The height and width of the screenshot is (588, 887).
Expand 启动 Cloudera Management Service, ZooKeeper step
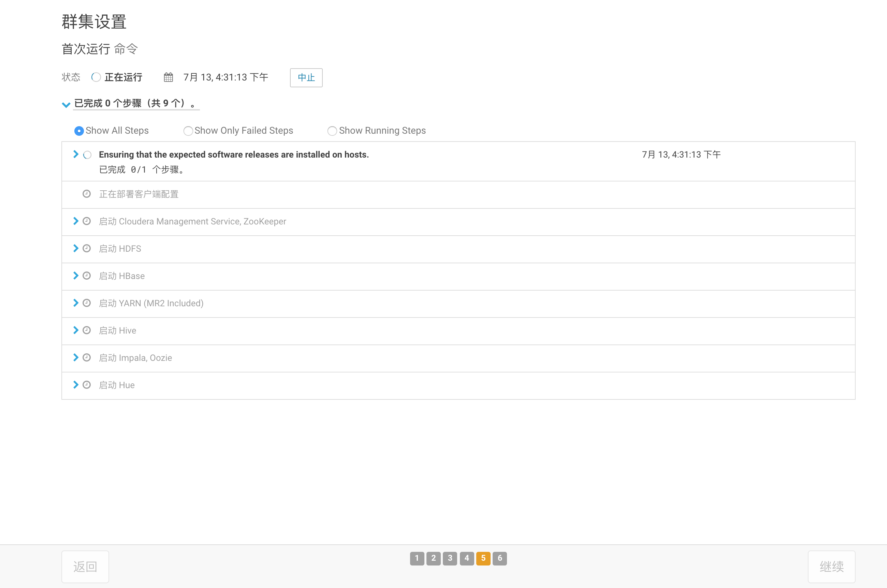76,221
